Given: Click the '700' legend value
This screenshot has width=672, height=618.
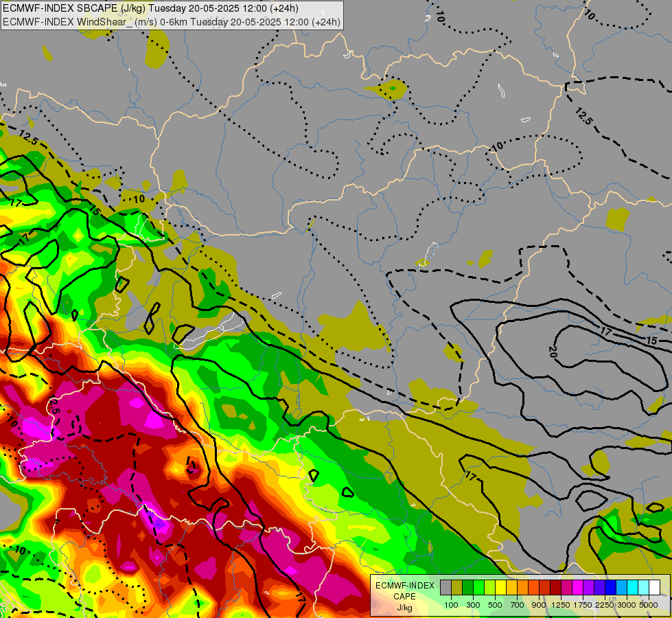Looking at the screenshot, I should pyautogui.click(x=518, y=605).
